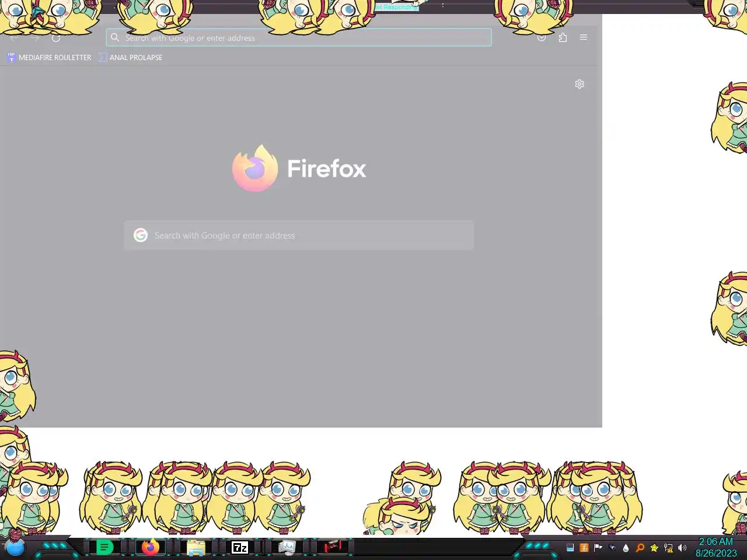Open the Extensions puzzle-piece menu
747x560 pixels.
pyautogui.click(x=563, y=37)
